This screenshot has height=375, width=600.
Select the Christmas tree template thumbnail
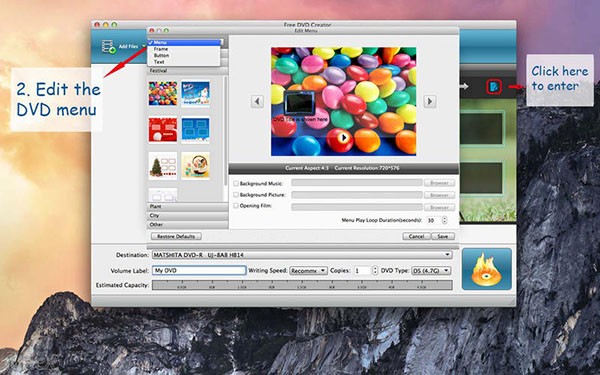(x=163, y=166)
